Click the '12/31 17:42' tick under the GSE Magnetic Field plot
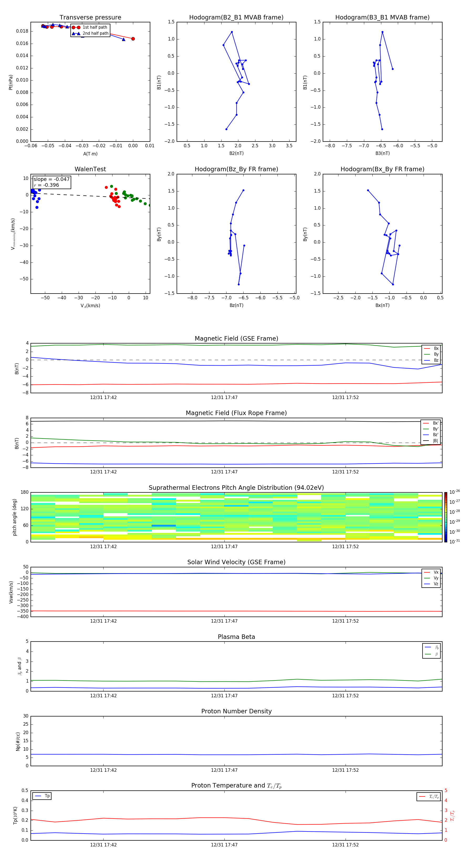 pos(103,398)
